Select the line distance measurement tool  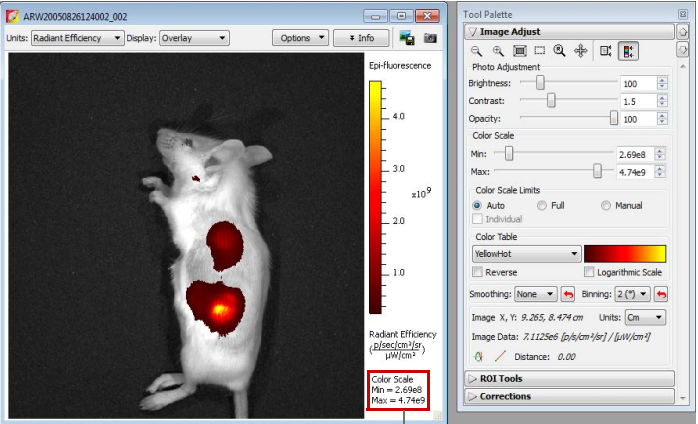[x=500, y=356]
